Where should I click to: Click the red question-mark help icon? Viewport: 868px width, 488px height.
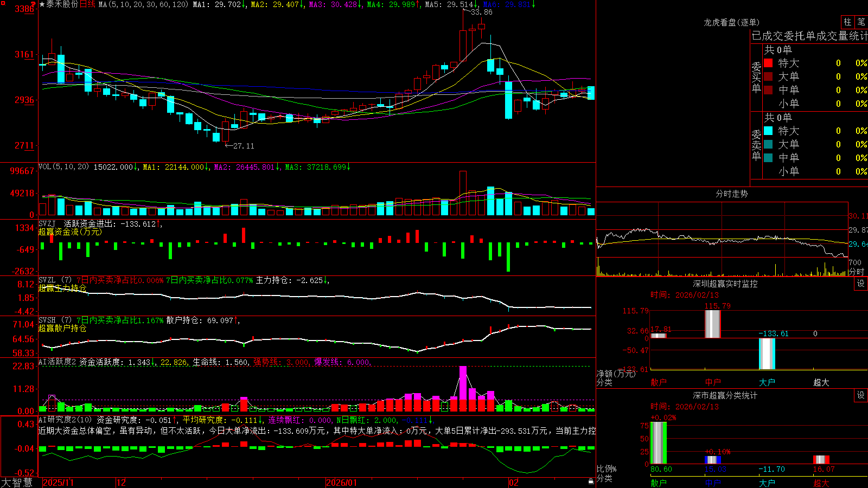[34, 4]
